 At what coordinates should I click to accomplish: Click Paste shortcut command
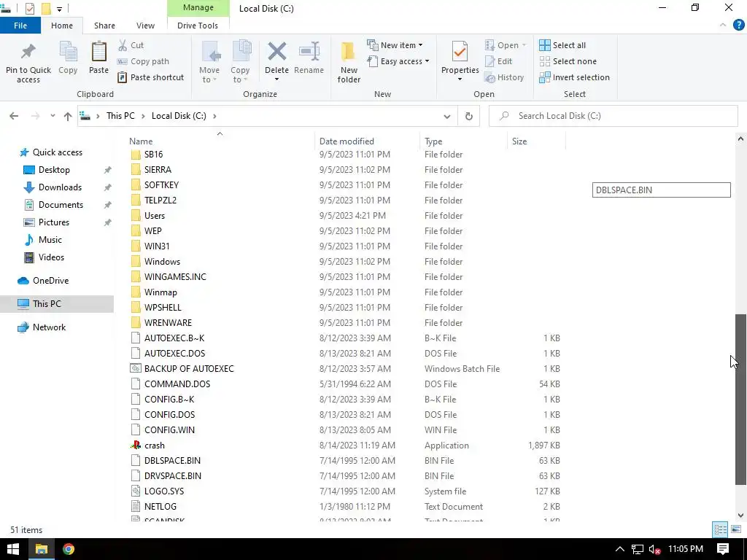tap(150, 77)
